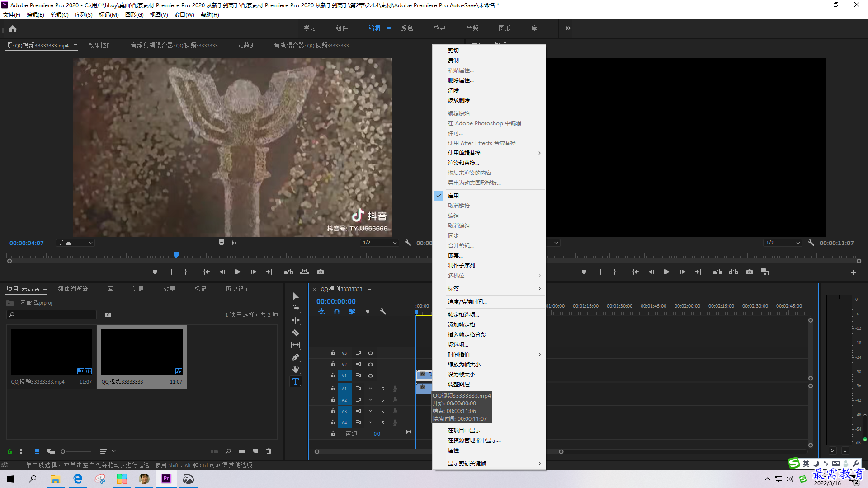
Task: Click Export Frame camera in Source monitor
Action: click(321, 272)
